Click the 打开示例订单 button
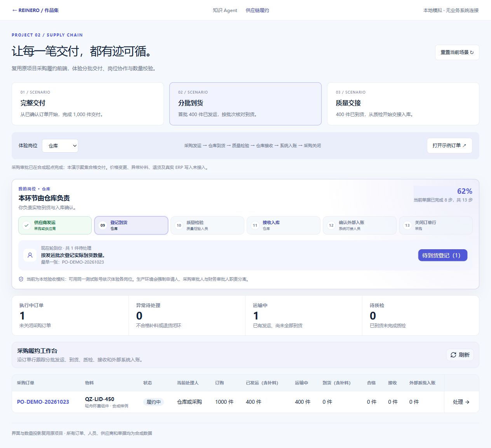491x448 pixels. 449,146
